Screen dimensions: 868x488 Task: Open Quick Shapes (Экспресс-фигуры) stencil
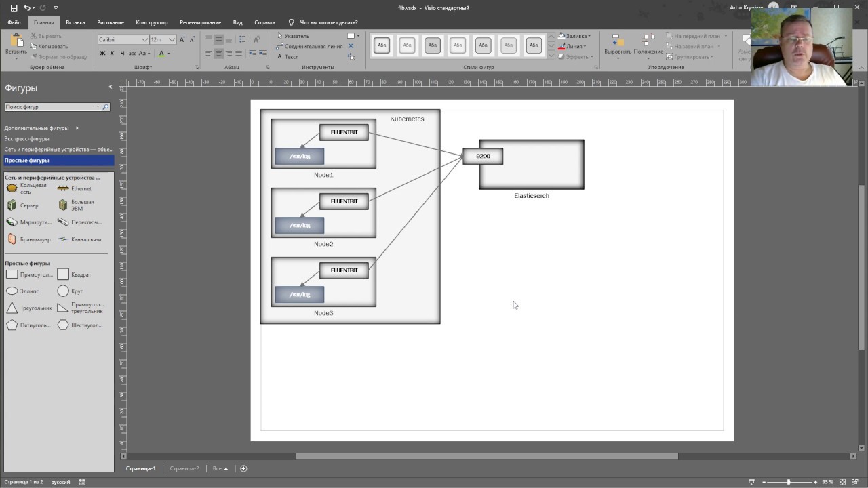click(x=27, y=139)
